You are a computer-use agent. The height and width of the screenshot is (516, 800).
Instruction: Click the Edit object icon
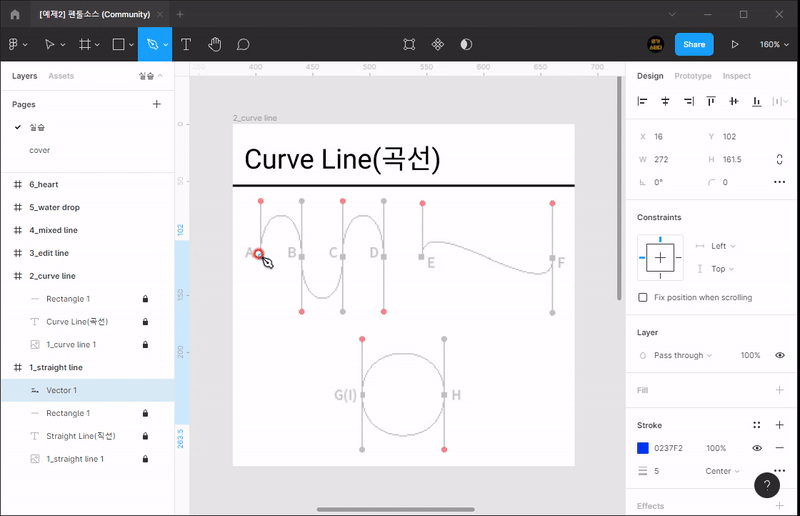(x=409, y=44)
